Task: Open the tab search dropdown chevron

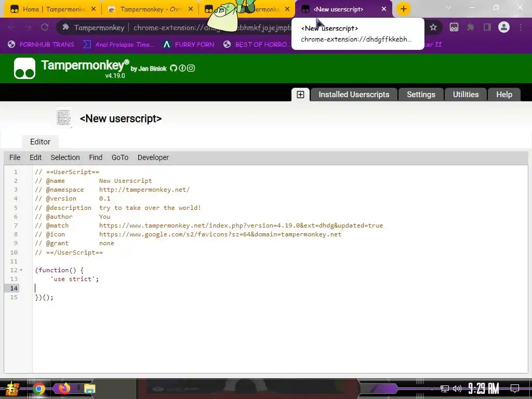Action: (x=448, y=7)
